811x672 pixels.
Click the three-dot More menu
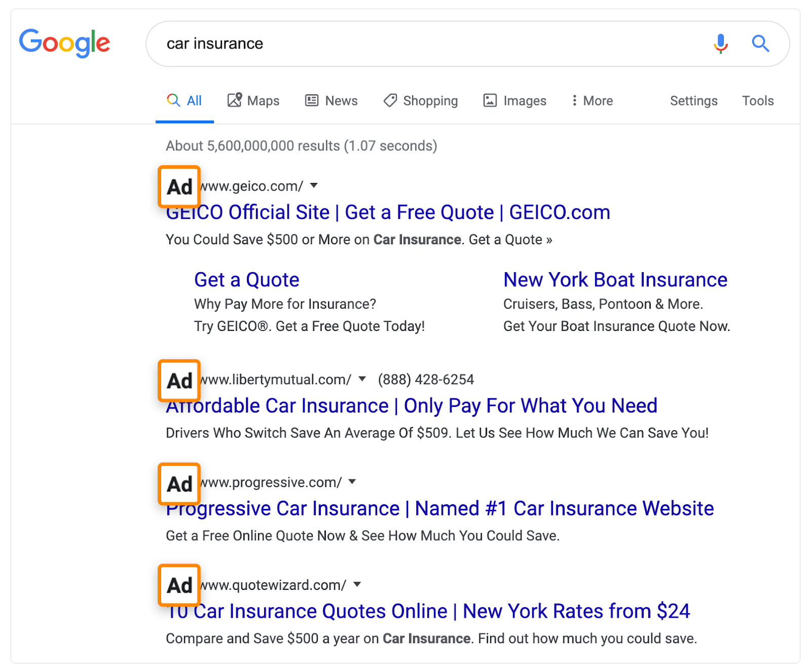point(592,100)
